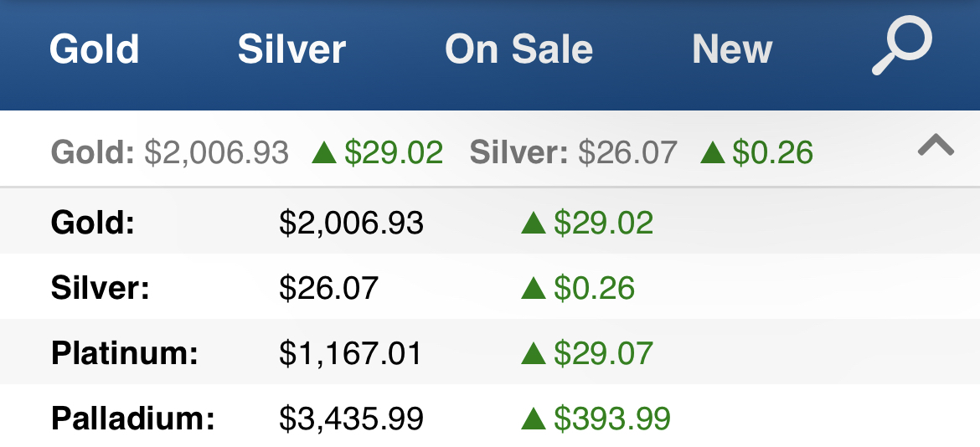
Task: Click the green arrow beside Gold $29.02 in ticker
Action: pyautogui.click(x=324, y=152)
